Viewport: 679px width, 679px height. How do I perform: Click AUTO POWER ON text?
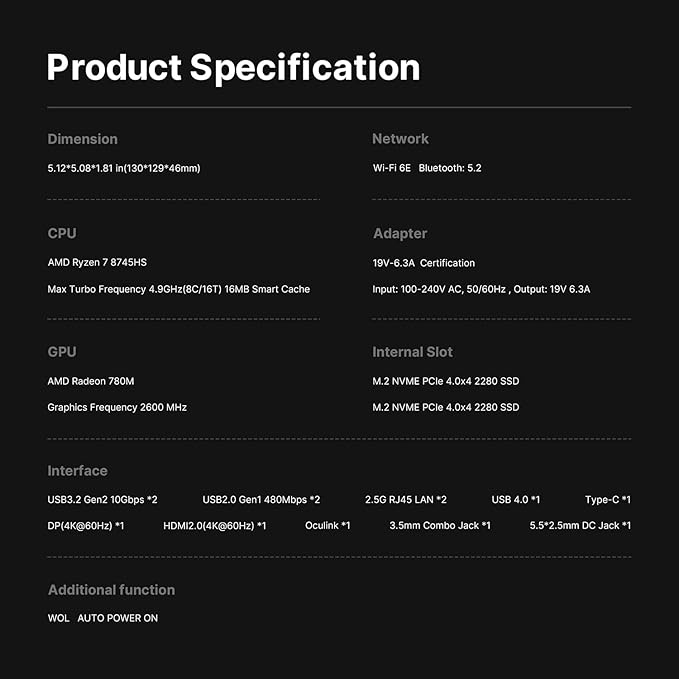(x=117, y=618)
